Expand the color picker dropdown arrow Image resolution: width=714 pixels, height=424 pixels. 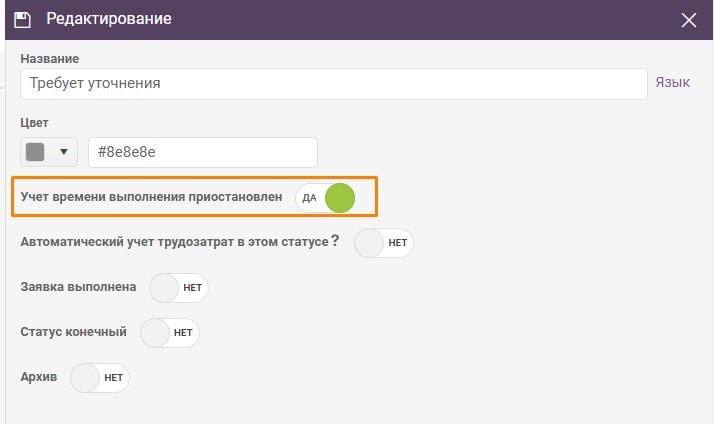point(64,152)
